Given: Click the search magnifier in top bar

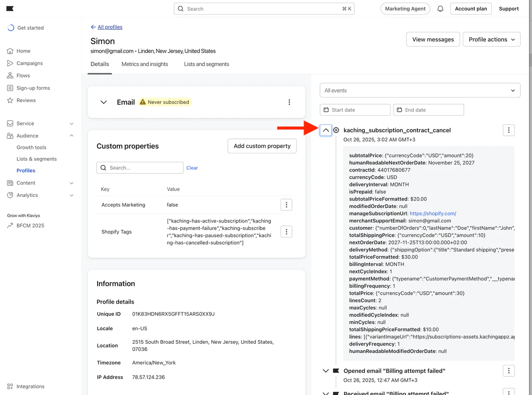Looking at the screenshot, I should point(181,9).
